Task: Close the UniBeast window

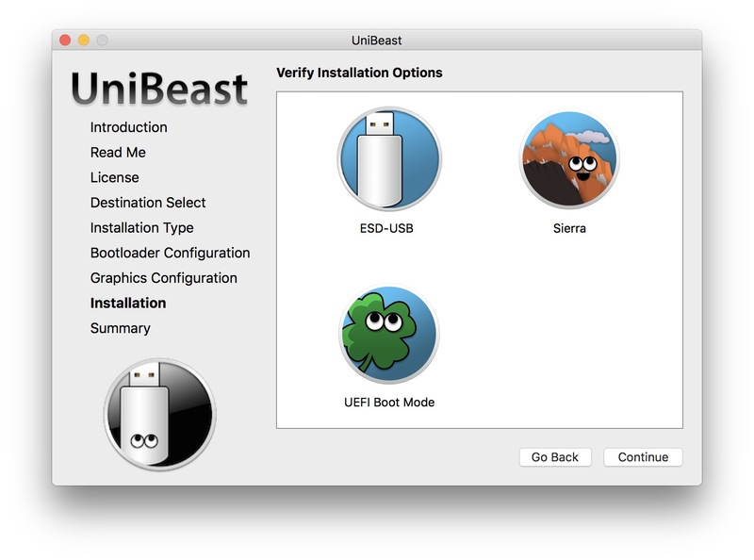Action: coord(65,40)
